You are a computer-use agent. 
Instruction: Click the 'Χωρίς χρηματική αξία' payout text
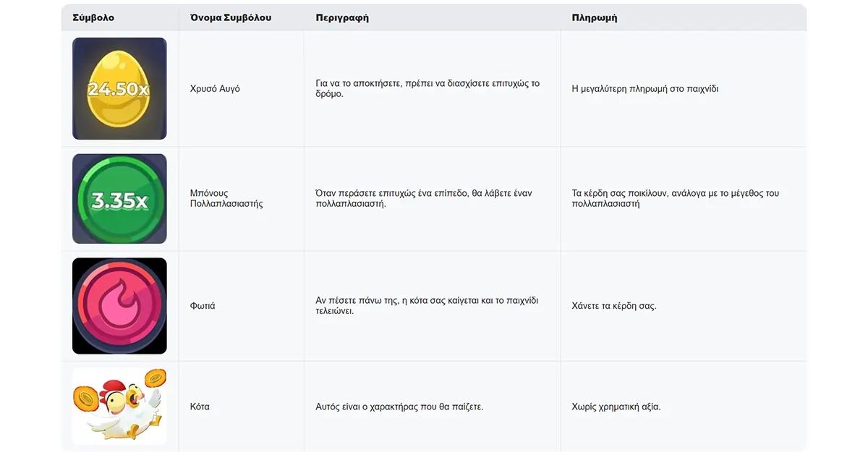pos(616,407)
